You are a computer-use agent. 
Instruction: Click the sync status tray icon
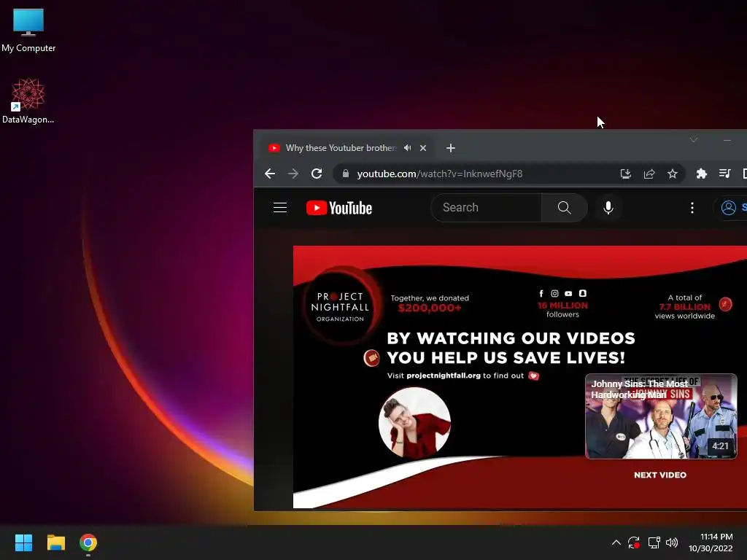coord(634,542)
